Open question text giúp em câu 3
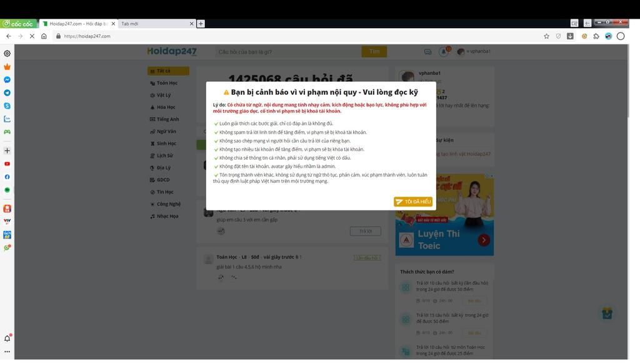The width and height of the screenshot is (640, 364). point(247,219)
